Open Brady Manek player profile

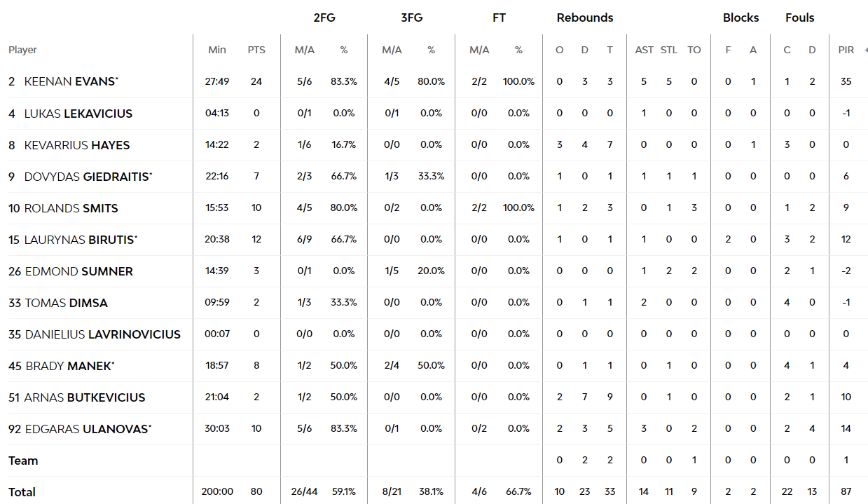tap(69, 366)
